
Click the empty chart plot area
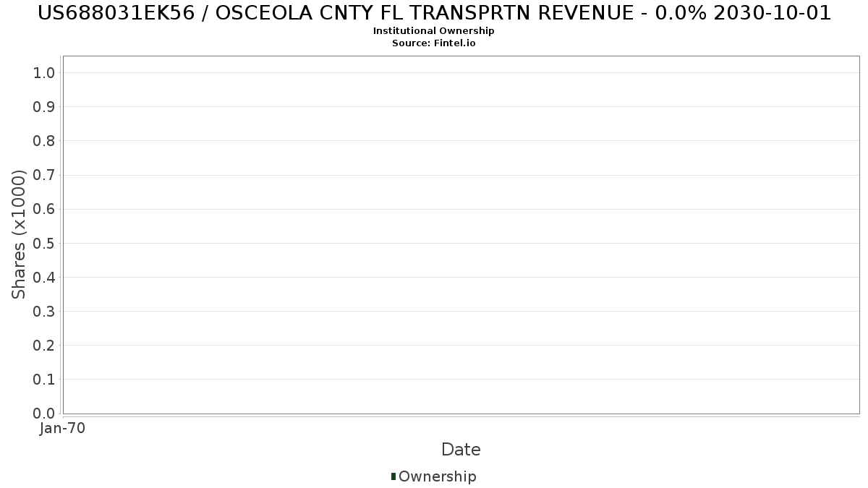click(x=461, y=234)
